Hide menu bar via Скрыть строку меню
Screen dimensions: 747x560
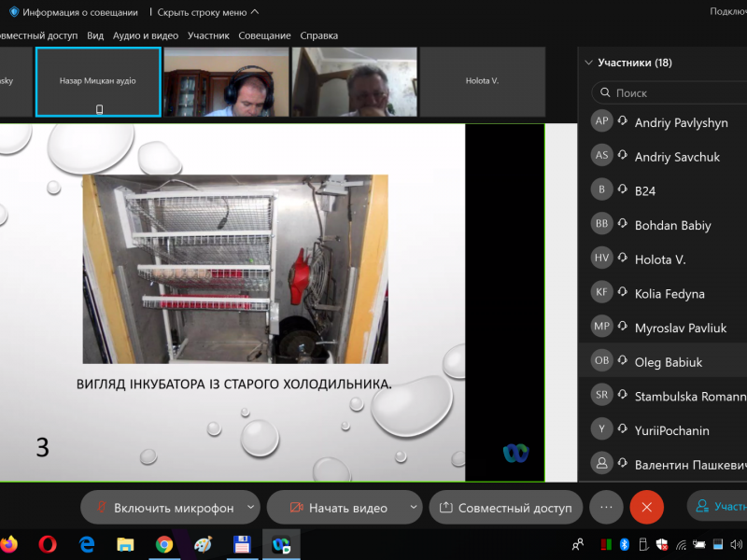click(x=207, y=12)
